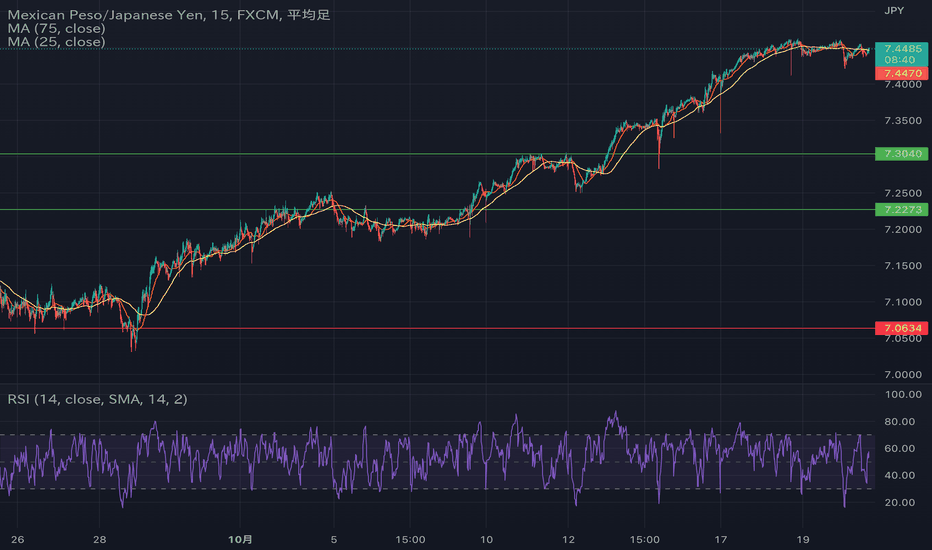Click the 7.3500 price axis tick
Screen dimensions: 932x550
[903, 121]
